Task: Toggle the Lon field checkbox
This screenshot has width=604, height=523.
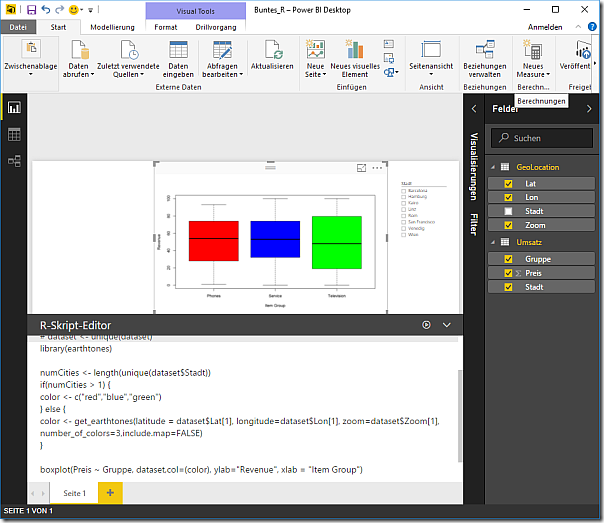Action: click(508, 198)
